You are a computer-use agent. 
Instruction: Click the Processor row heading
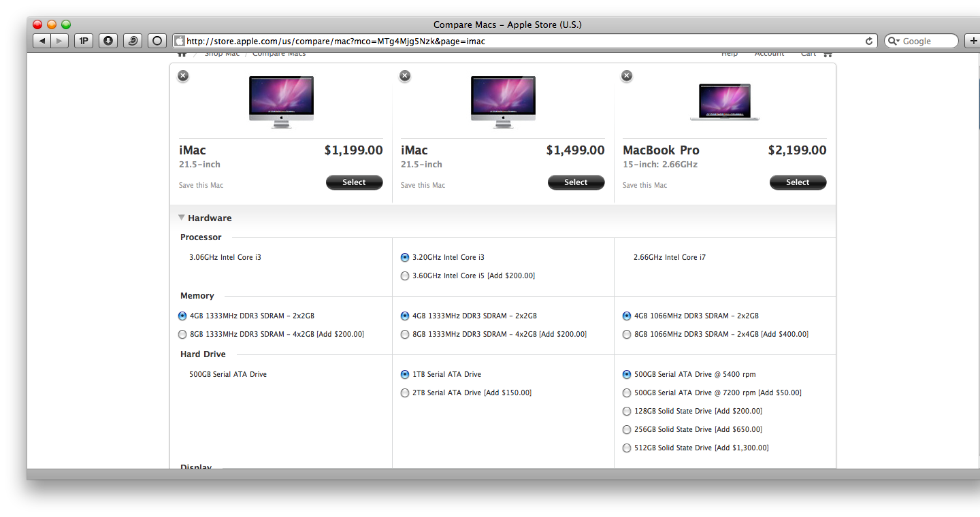[201, 237]
